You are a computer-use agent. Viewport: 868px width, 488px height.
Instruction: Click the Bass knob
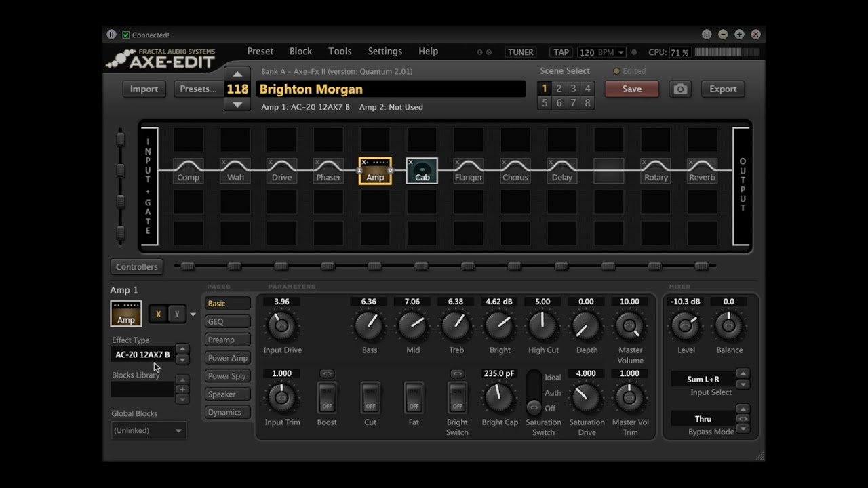click(369, 326)
